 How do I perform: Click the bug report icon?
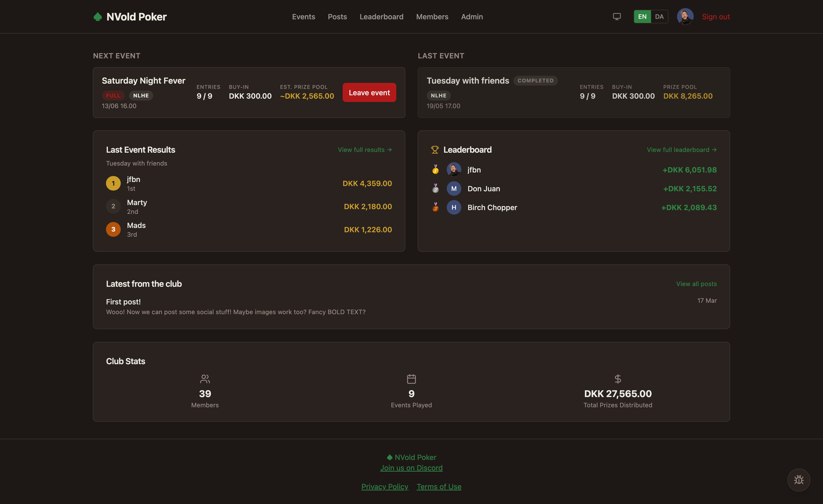(x=799, y=480)
